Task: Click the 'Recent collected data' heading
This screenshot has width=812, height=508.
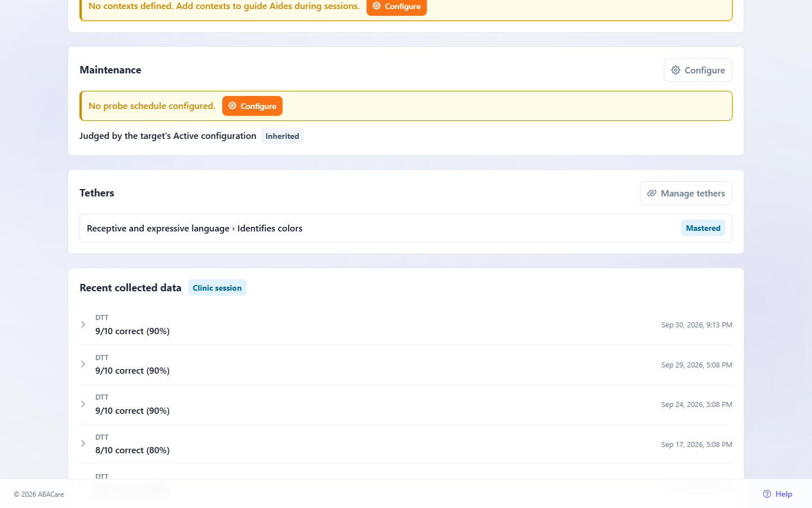Action: tap(130, 288)
